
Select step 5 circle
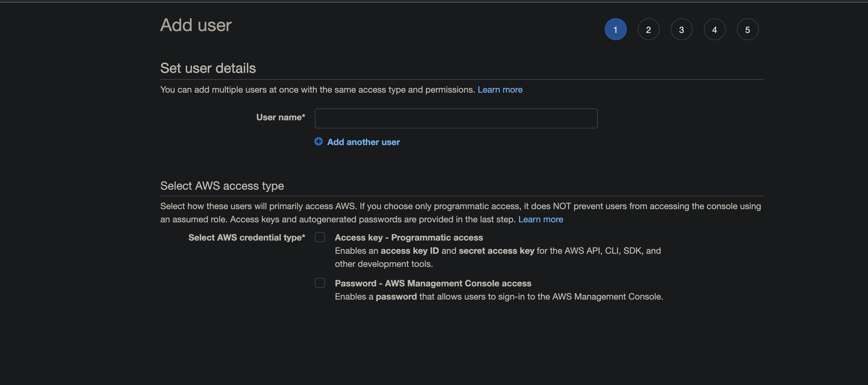pyautogui.click(x=747, y=30)
